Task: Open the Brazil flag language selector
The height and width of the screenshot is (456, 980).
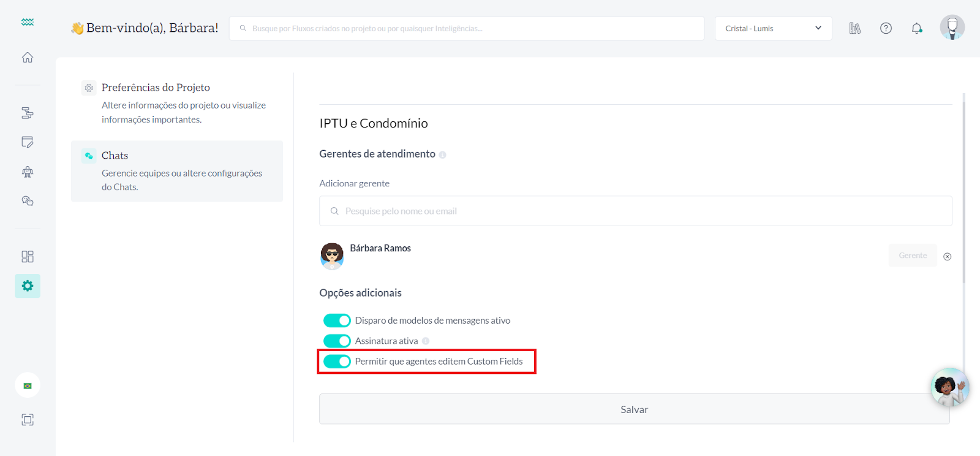Action: (x=28, y=386)
